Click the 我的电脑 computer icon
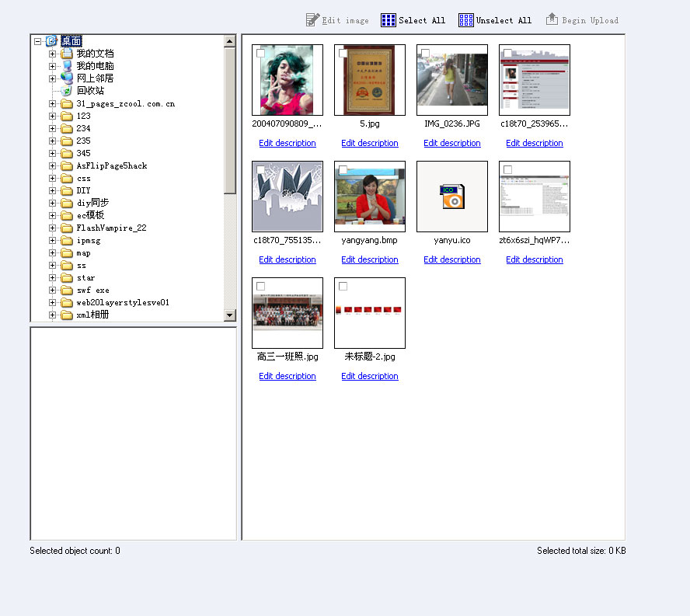Screen dimensions: 690x616 (67, 66)
